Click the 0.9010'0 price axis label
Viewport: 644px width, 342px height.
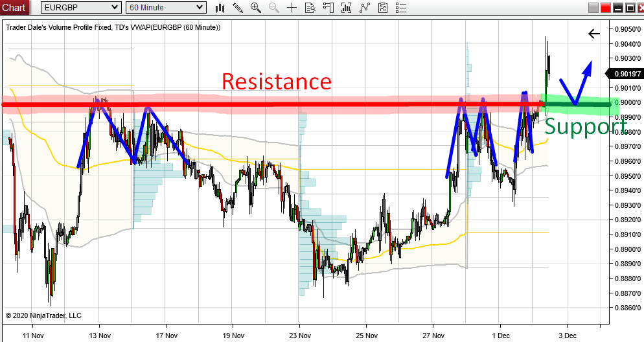[x=627, y=88]
